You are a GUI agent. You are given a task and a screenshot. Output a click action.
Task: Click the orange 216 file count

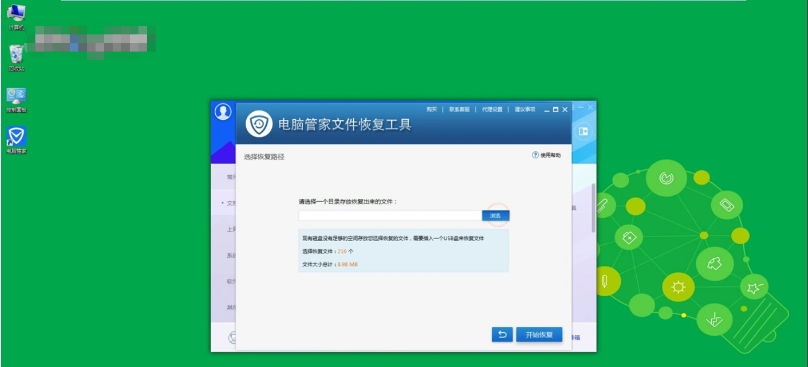(x=342, y=251)
